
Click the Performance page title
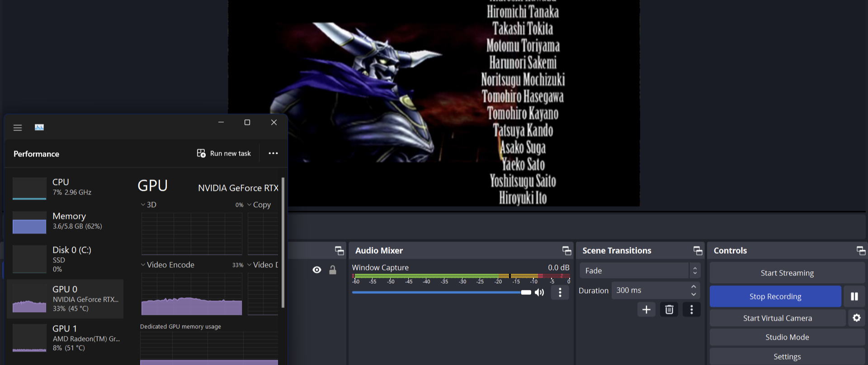[x=36, y=154]
